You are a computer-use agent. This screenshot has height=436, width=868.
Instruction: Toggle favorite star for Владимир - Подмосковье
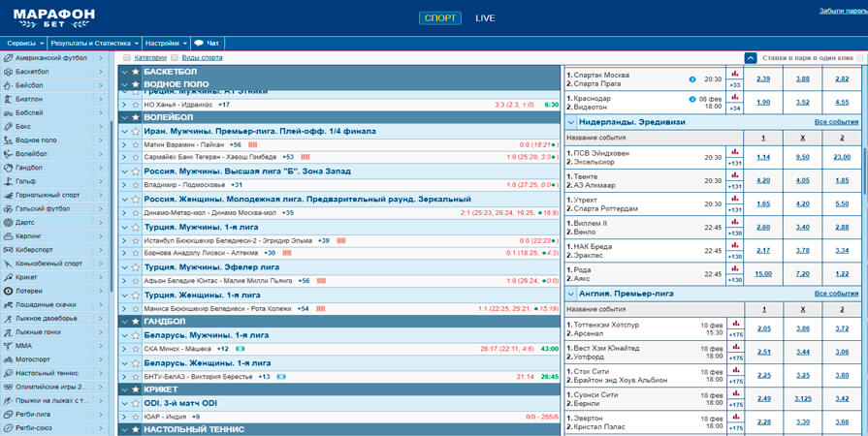click(x=136, y=185)
